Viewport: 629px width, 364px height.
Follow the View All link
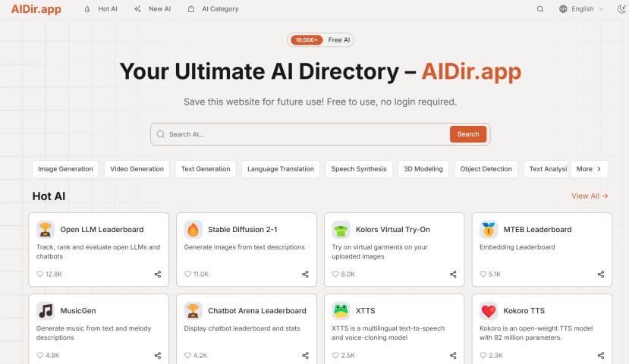(x=590, y=196)
